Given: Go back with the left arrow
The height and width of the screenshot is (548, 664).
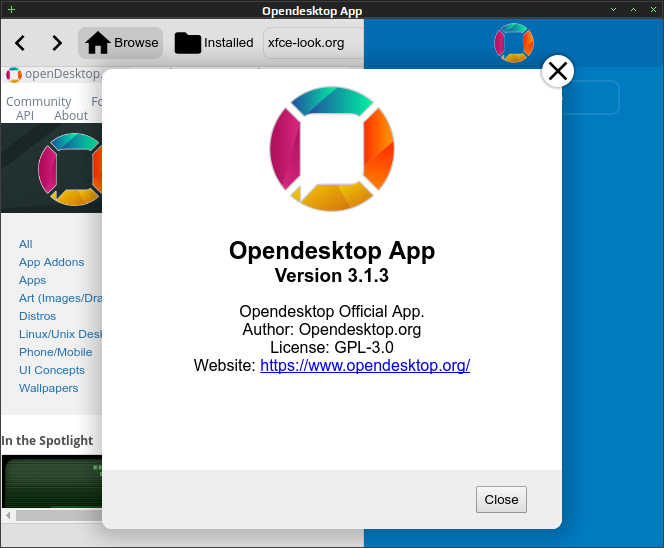Looking at the screenshot, I should (x=20, y=43).
